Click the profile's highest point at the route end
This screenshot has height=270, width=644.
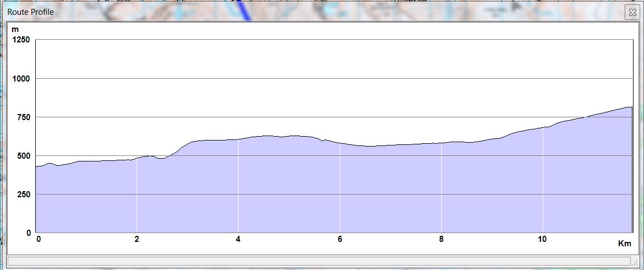coord(630,107)
